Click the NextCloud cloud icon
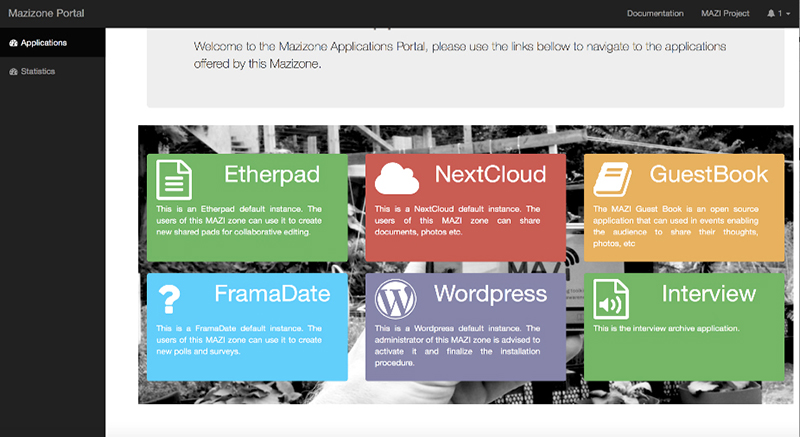Image resolution: width=800 pixels, height=437 pixels. pos(397,178)
